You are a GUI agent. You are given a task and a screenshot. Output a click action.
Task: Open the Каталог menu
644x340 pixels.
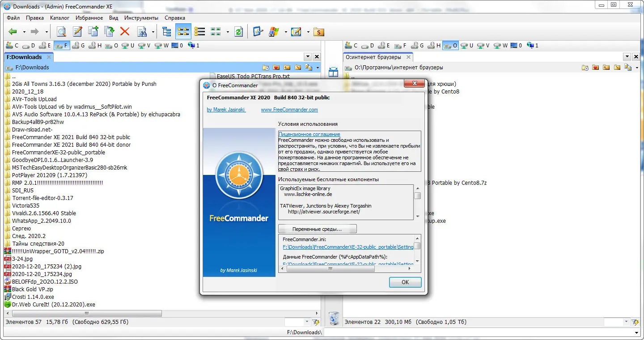click(x=60, y=18)
